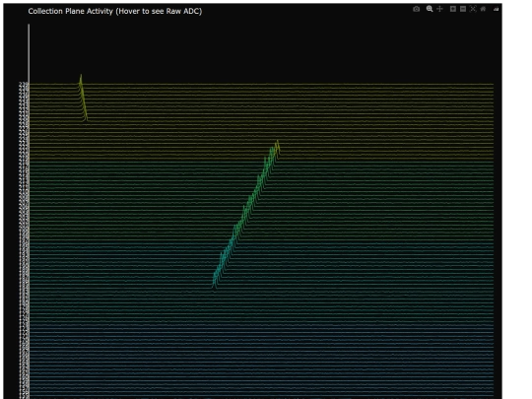Select the Zoom magnifier tool in the modebar
The image size is (532, 399).
[430, 9]
